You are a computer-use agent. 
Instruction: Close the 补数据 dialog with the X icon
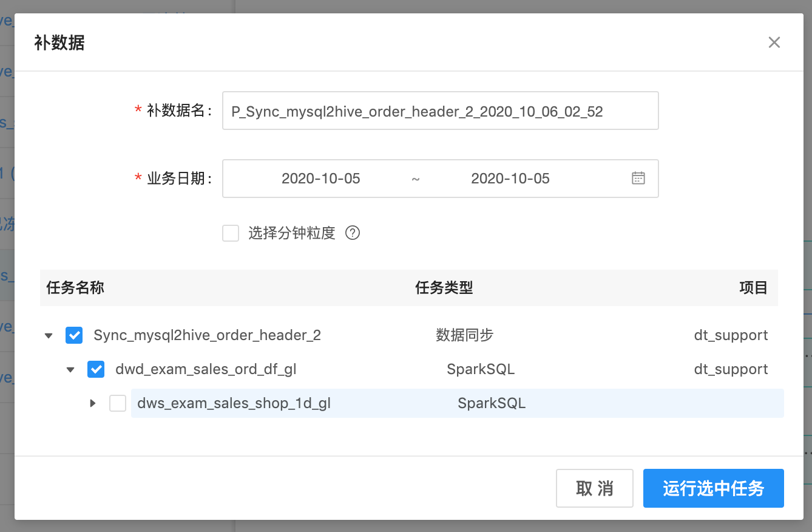point(774,43)
